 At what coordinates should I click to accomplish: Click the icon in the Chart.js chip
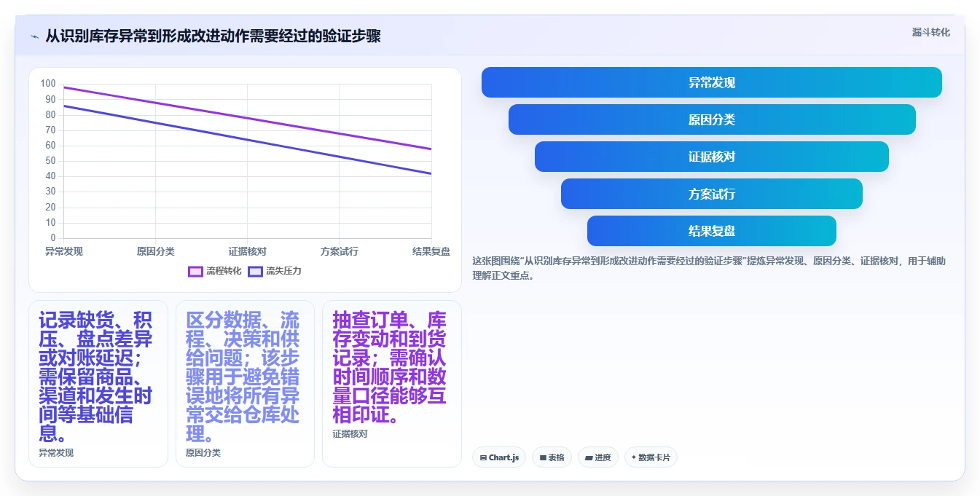click(483, 458)
